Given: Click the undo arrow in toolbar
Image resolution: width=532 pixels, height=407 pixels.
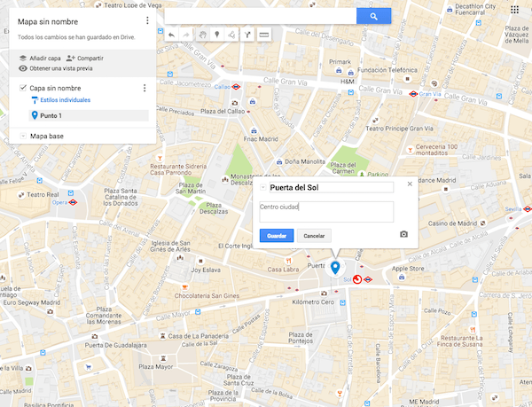Looking at the screenshot, I should click(172, 35).
